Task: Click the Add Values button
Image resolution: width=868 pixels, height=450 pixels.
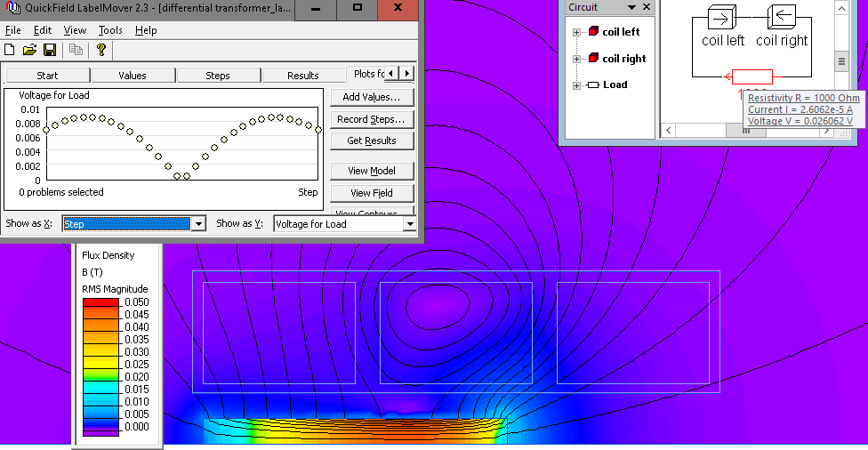Action: click(x=372, y=97)
